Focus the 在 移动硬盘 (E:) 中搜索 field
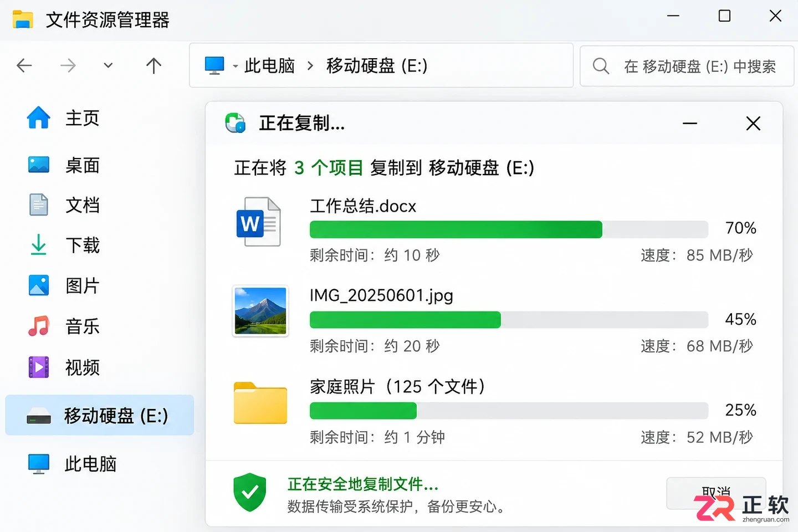This screenshot has width=798, height=532. 687,66
